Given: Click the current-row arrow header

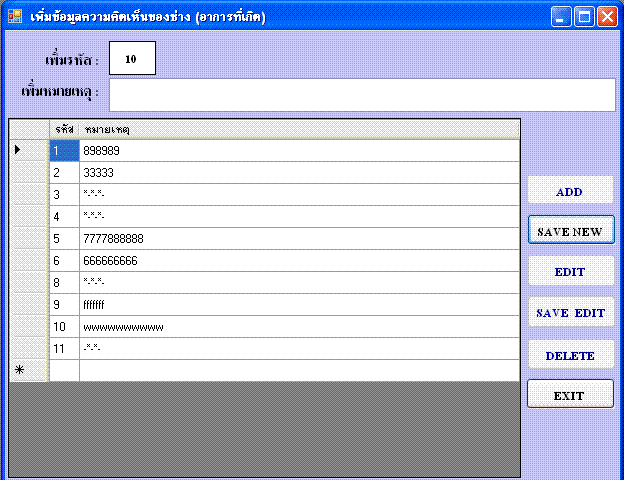Looking at the screenshot, I should point(29,151).
